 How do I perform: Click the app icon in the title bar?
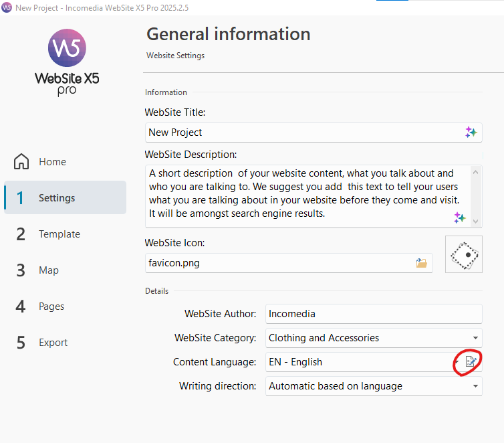tap(7, 7)
